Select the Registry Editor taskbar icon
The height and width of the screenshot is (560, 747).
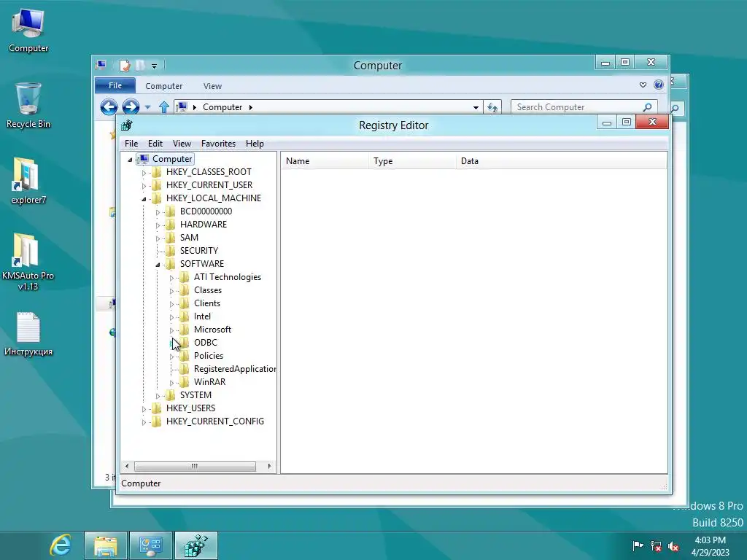click(x=196, y=545)
